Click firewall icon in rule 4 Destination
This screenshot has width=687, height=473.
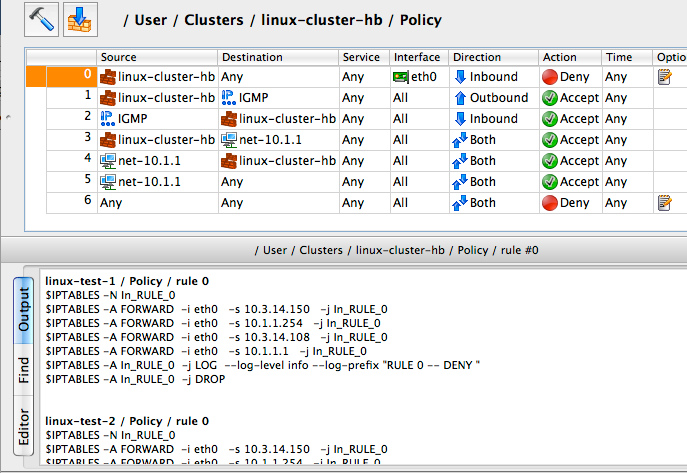click(x=229, y=161)
